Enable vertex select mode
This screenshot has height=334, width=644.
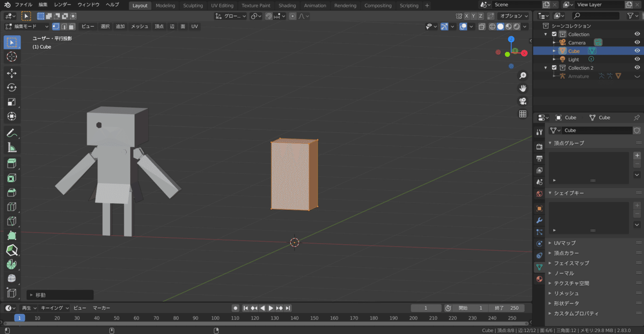pos(56,26)
